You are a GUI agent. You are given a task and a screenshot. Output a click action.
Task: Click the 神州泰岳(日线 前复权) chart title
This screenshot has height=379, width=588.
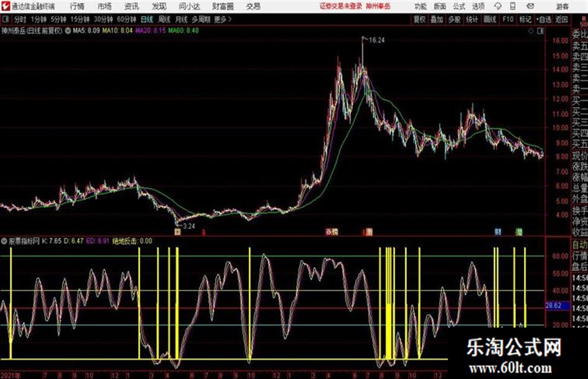pos(32,30)
